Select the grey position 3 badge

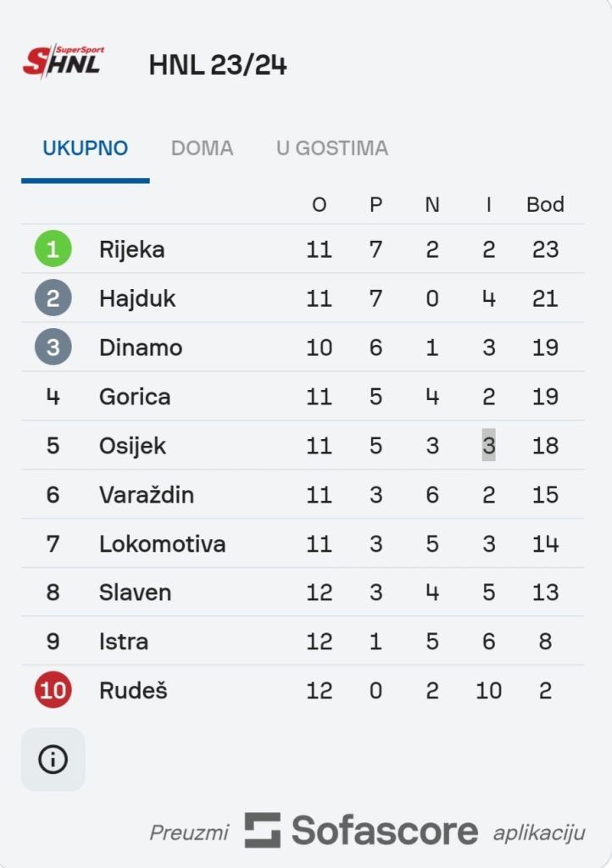(53, 347)
